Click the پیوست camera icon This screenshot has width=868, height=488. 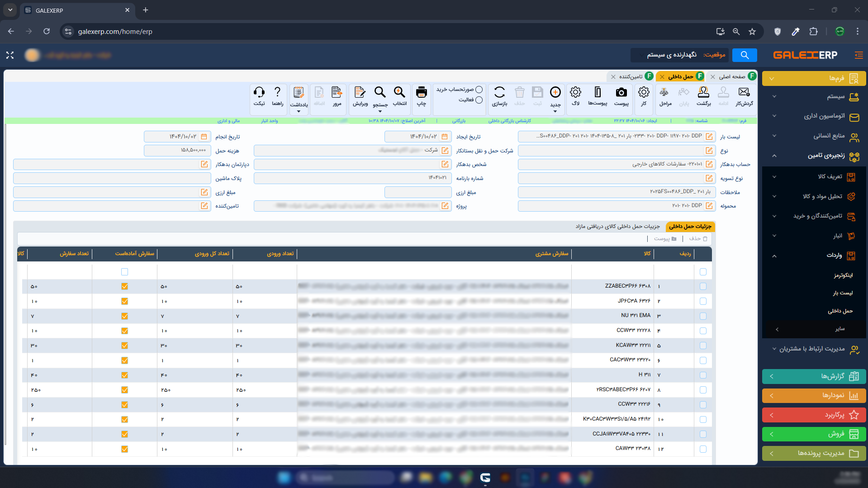click(x=621, y=93)
